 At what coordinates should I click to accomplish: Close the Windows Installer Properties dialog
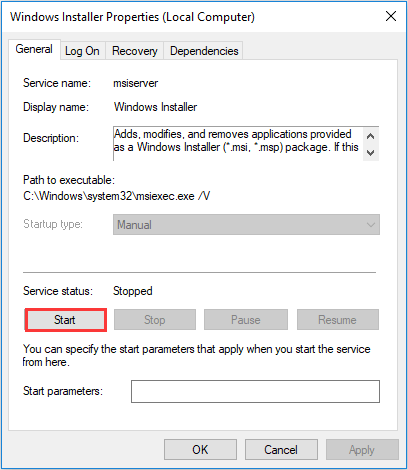tap(391, 16)
